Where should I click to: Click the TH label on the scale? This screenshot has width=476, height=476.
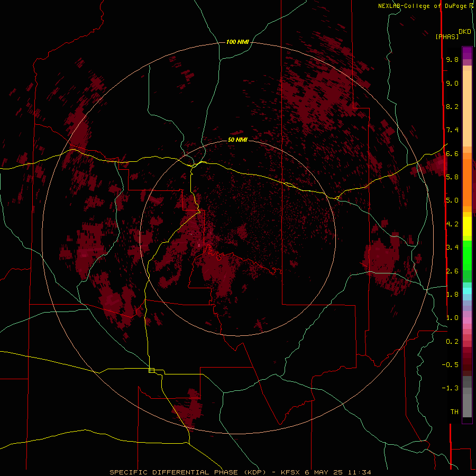click(x=454, y=412)
